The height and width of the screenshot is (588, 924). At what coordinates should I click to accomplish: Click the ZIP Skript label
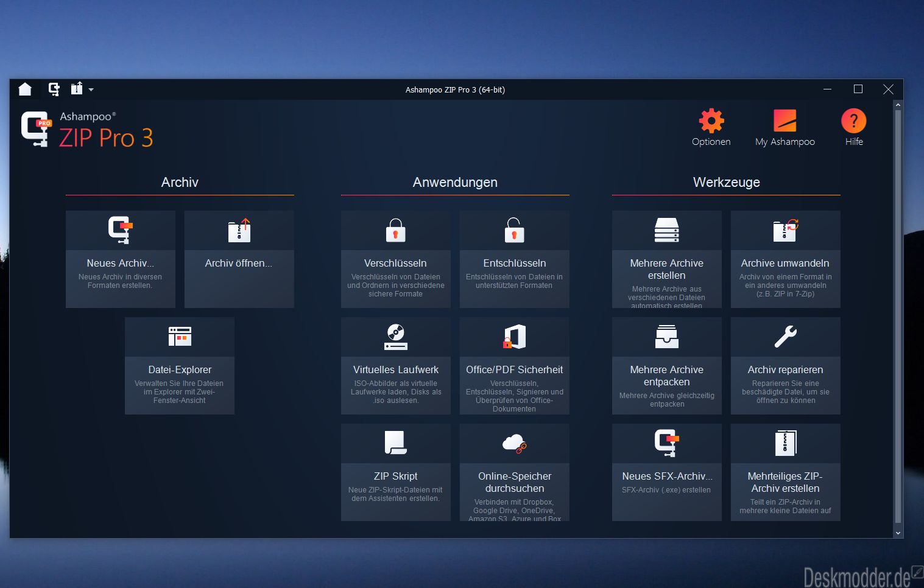point(396,476)
